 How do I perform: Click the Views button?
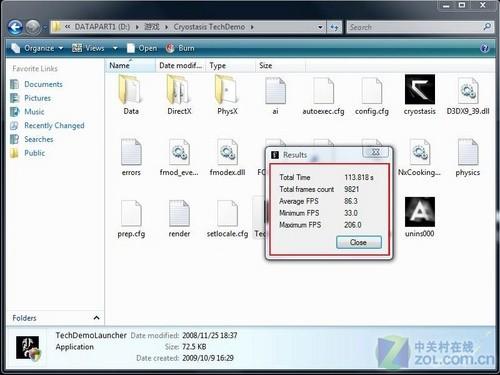[88, 48]
